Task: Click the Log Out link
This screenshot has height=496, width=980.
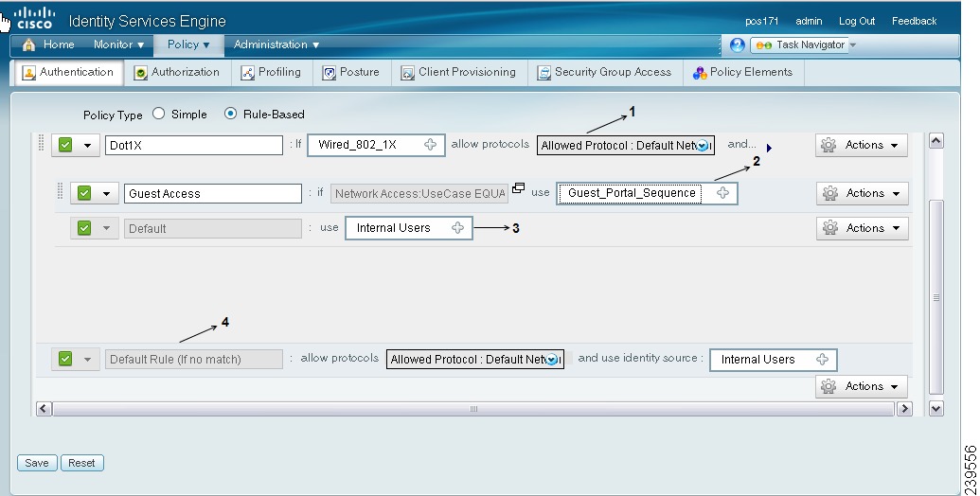Action: tap(856, 21)
